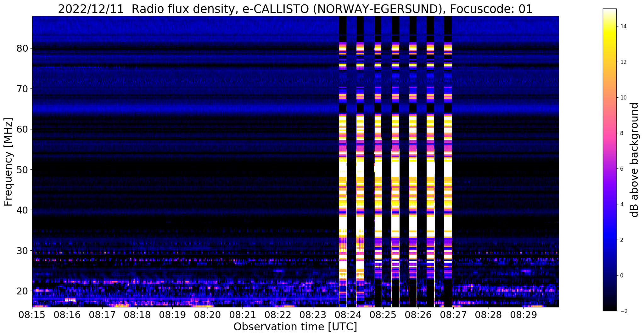Click the '08:26' time axis label
This screenshot has width=644, height=336.
(418, 315)
